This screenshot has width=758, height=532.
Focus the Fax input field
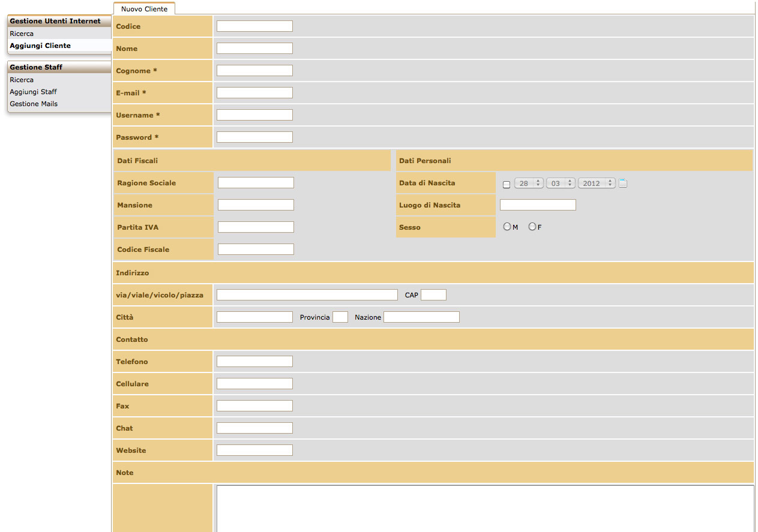coord(254,406)
